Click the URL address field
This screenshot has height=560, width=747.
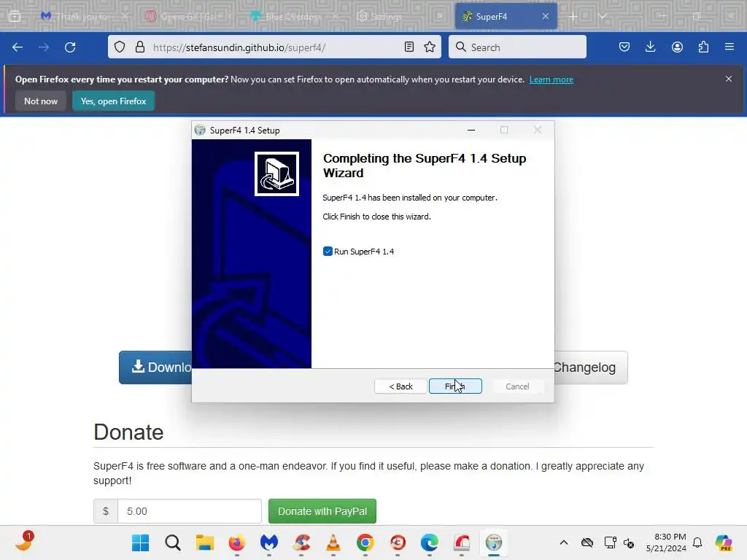click(274, 47)
